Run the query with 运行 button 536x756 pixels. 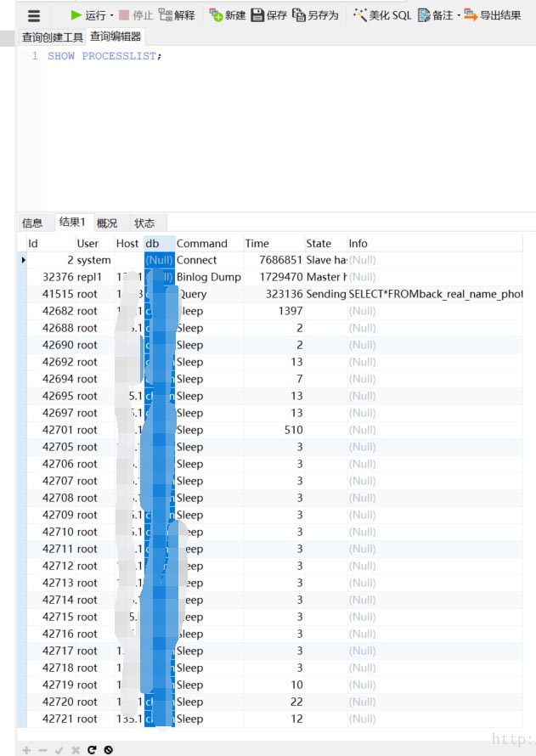coord(88,15)
